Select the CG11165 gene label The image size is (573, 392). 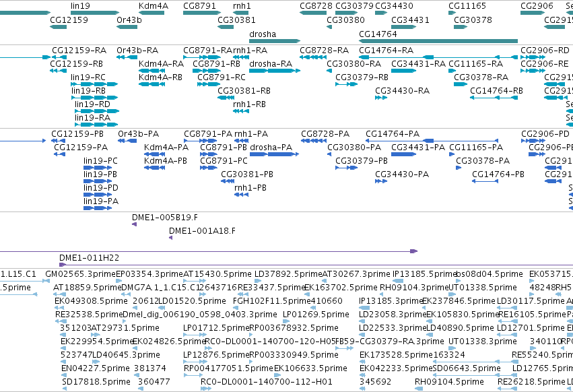[x=467, y=6]
